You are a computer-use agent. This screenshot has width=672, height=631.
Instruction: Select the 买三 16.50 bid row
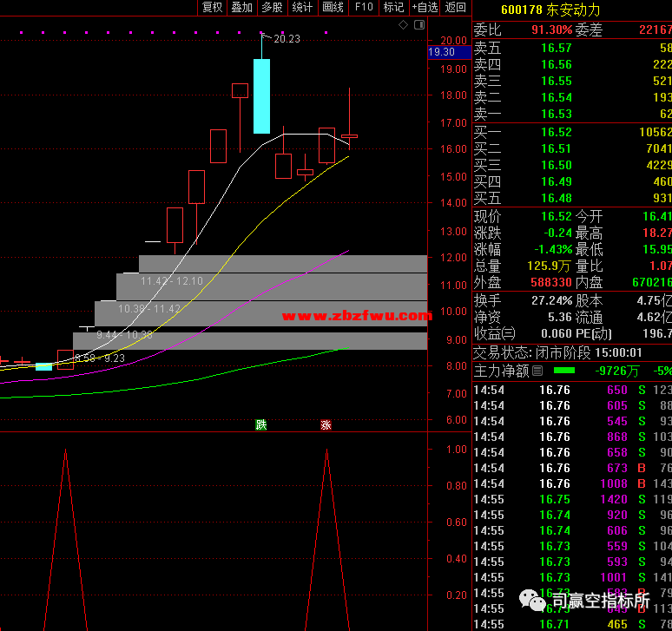pos(572,165)
